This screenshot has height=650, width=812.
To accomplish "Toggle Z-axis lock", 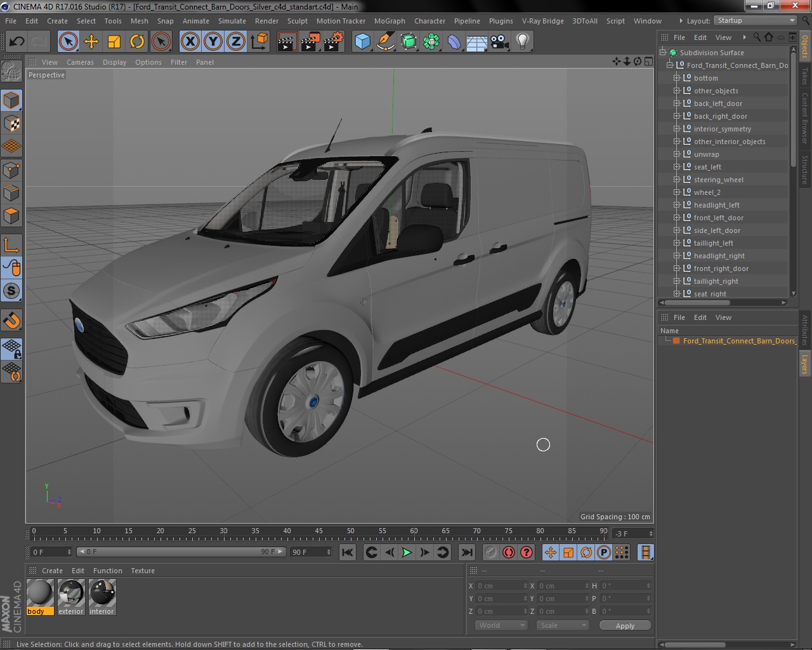I will point(236,42).
